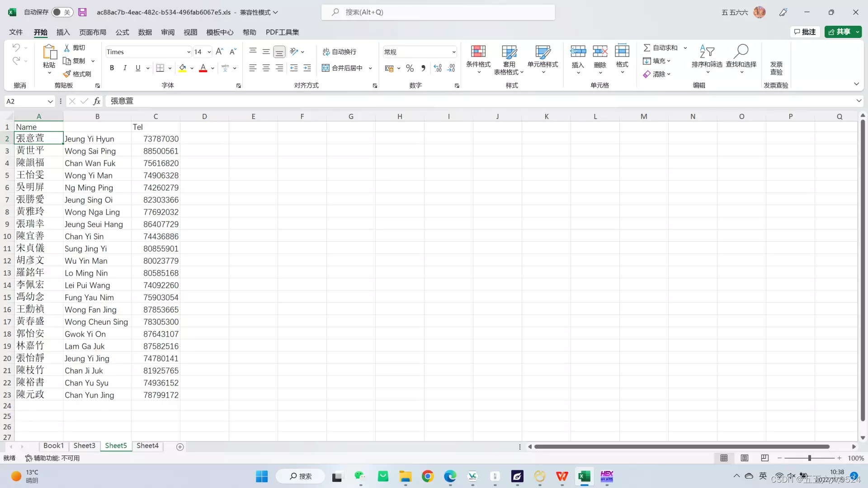
Task: Toggle the AutoSave switch
Action: click(x=62, y=12)
